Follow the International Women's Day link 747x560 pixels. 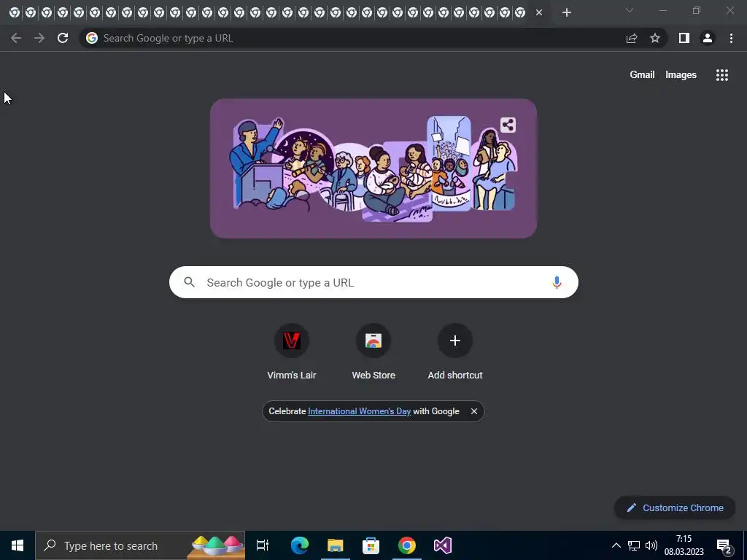pos(359,411)
